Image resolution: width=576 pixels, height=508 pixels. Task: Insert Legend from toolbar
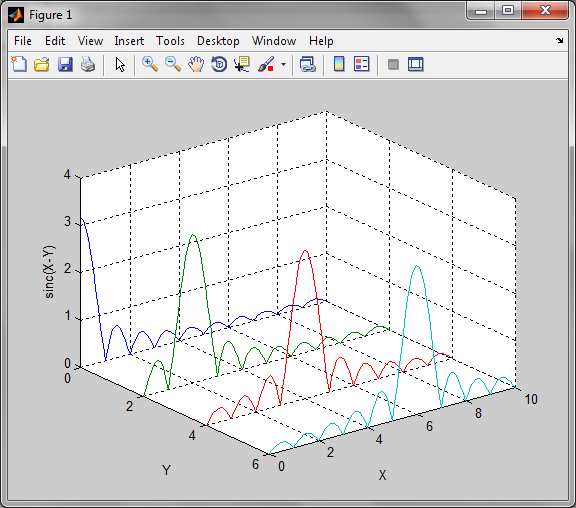coord(361,64)
